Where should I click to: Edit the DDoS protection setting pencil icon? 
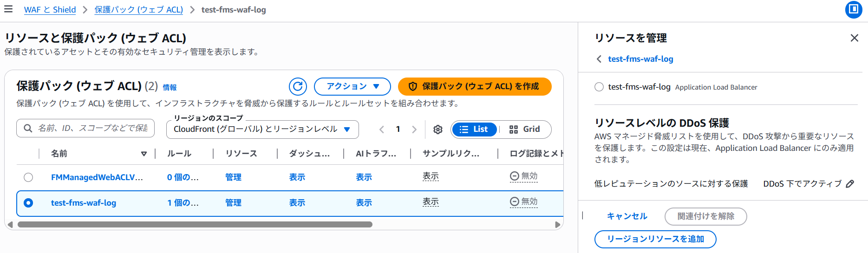(x=850, y=184)
